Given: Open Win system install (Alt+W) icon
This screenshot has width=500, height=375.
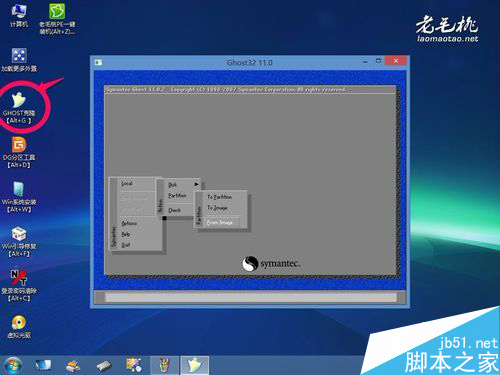Looking at the screenshot, I should [19, 197].
